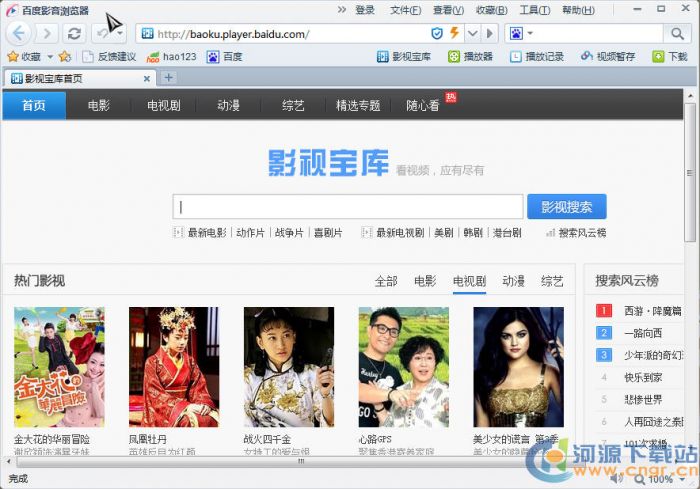Open the 播放器 player button

coord(471,57)
